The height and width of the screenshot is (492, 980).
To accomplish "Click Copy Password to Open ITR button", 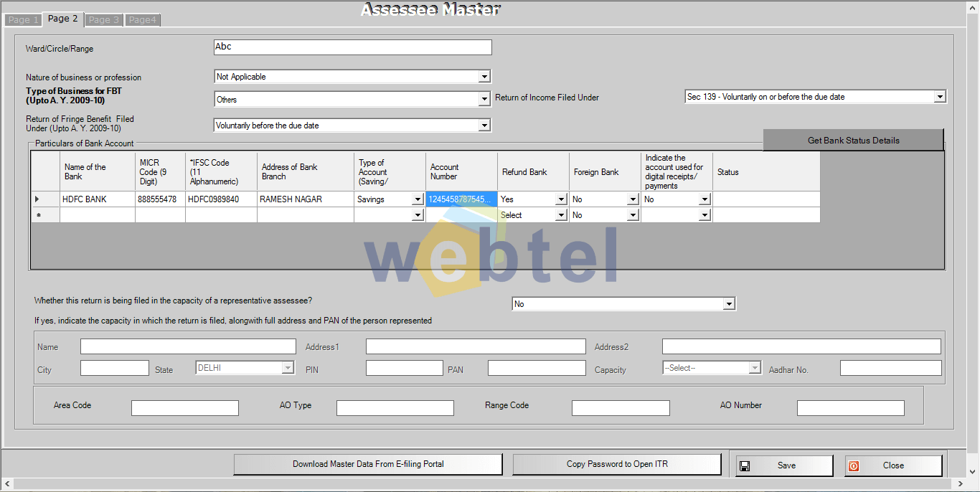I will [617, 465].
